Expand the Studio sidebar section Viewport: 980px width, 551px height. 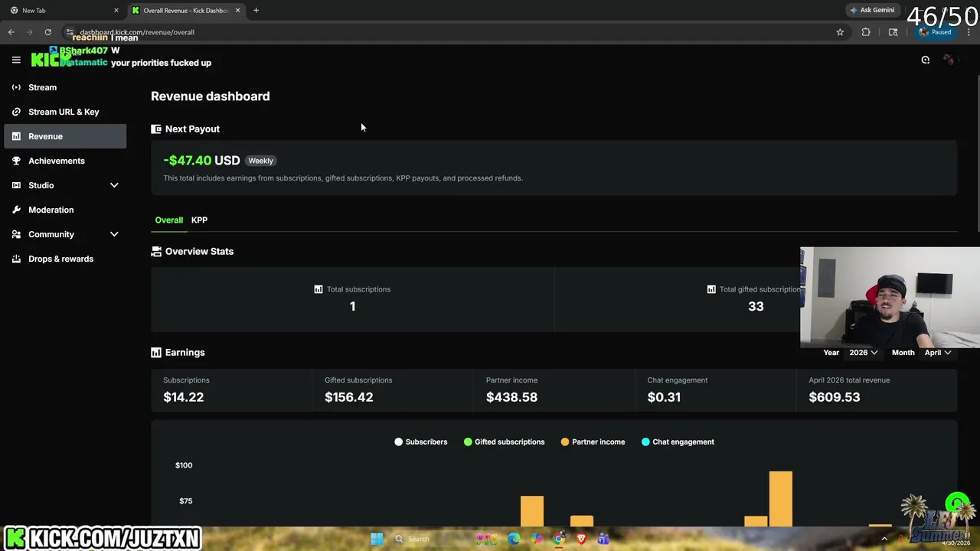[114, 185]
